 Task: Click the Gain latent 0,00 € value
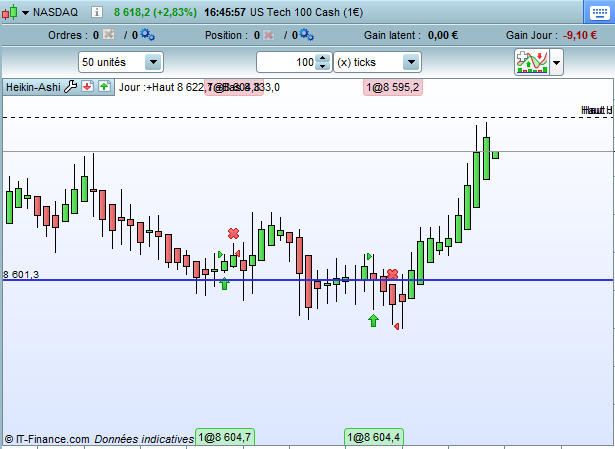(443, 35)
